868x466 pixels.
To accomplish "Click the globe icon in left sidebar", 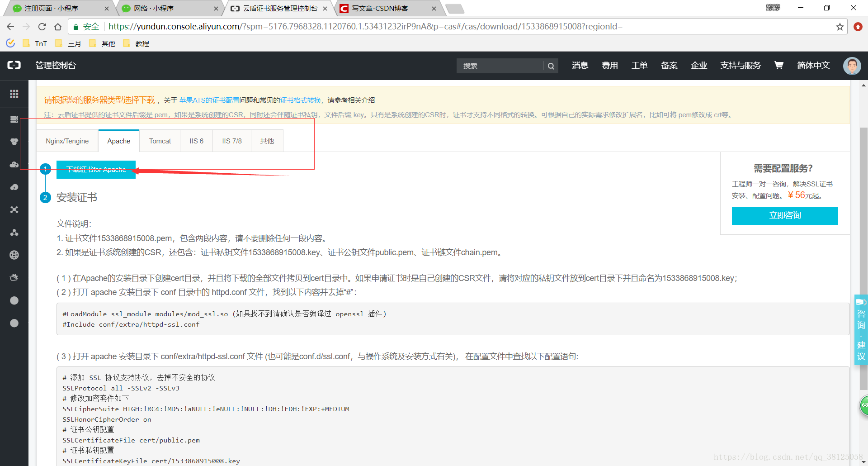I will point(14,255).
